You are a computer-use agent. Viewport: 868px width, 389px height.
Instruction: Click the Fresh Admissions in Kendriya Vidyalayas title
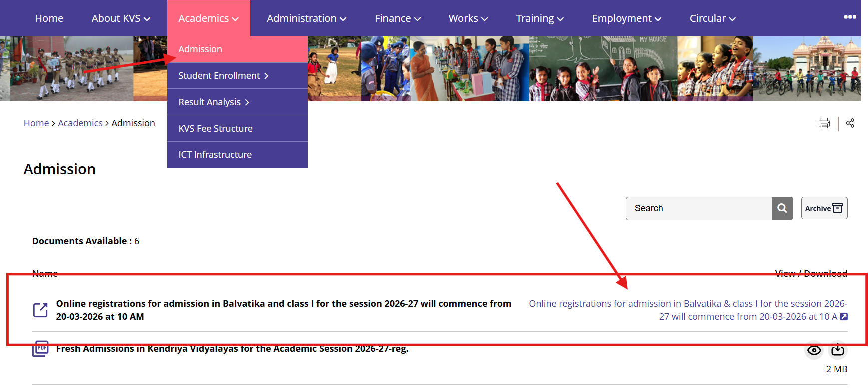click(232, 349)
